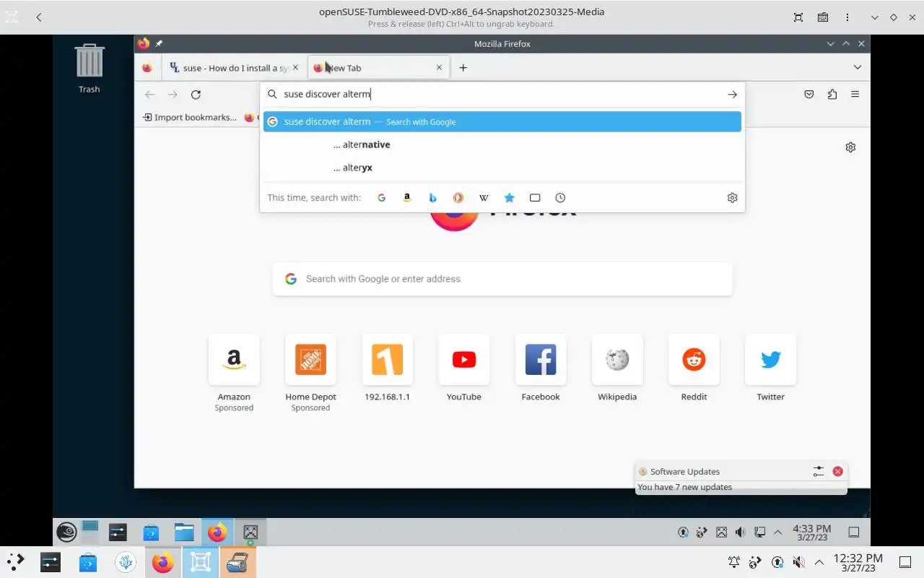Open openSUSE application launcher in inner panel
924x578 pixels.
(x=66, y=533)
